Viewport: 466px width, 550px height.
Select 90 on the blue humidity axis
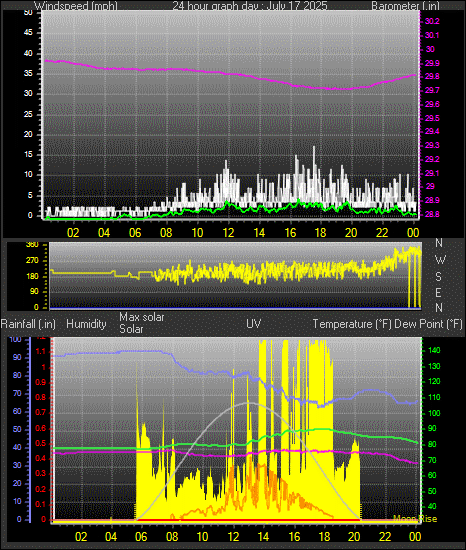point(17,357)
